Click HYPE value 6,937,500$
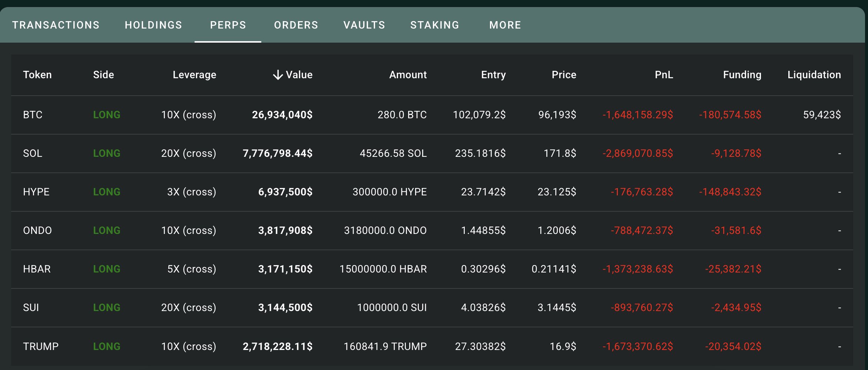 tap(285, 192)
